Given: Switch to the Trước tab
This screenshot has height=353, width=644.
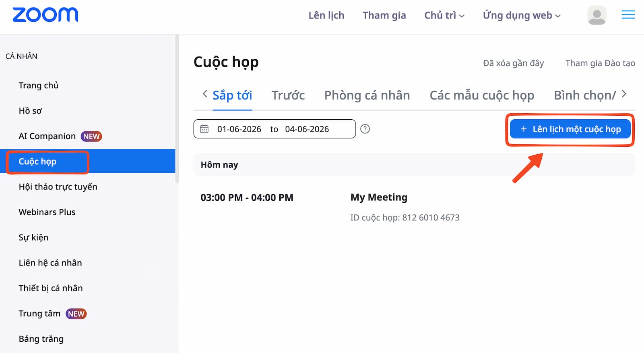Looking at the screenshot, I should (x=288, y=96).
